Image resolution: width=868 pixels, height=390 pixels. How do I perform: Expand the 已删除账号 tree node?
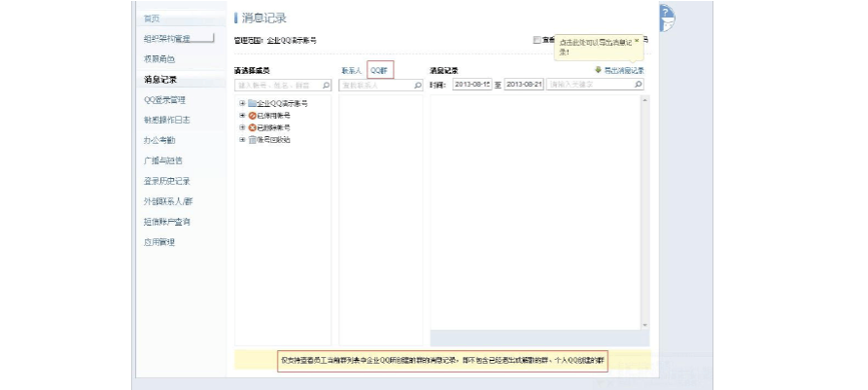point(242,127)
